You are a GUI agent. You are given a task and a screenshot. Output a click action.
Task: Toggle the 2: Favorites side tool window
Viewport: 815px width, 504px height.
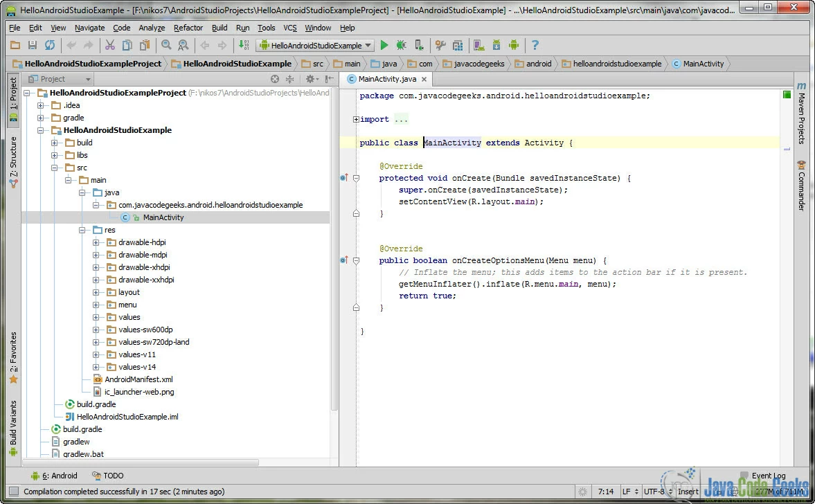[x=14, y=357]
